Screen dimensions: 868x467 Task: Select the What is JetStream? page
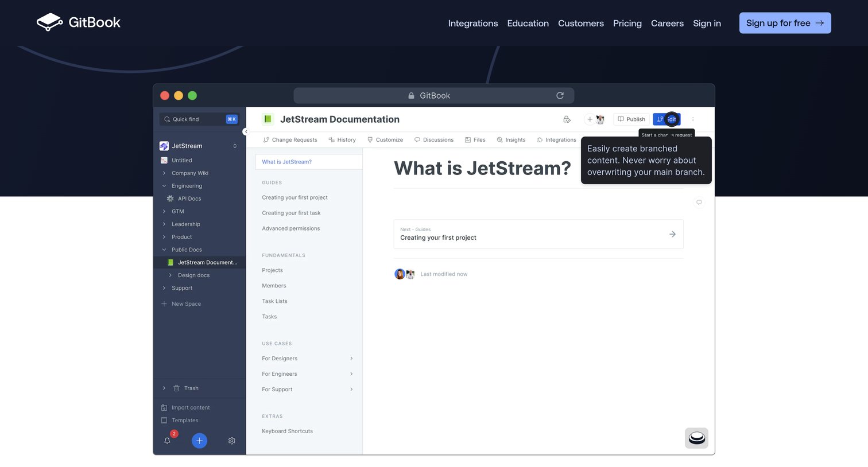[309, 162]
